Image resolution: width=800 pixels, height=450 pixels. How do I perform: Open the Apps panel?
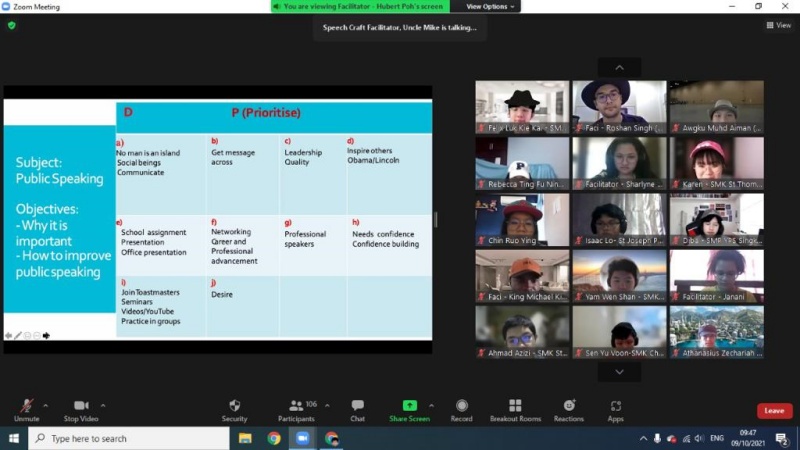click(615, 410)
